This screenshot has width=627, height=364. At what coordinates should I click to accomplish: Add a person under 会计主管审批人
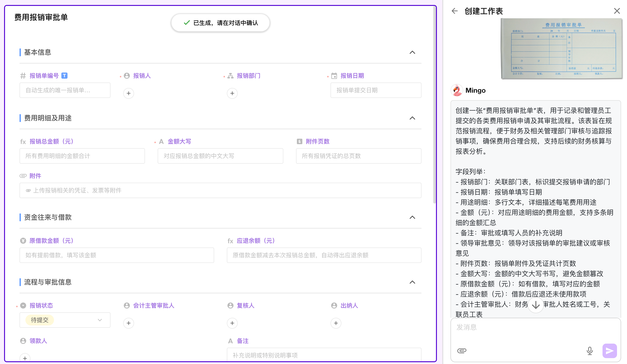tap(128, 323)
